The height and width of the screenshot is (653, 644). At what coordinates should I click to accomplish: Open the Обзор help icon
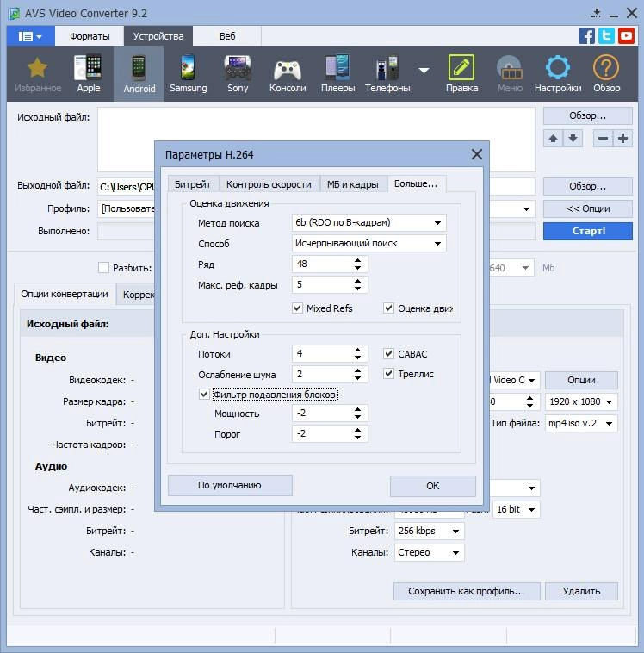pyautogui.click(x=606, y=75)
